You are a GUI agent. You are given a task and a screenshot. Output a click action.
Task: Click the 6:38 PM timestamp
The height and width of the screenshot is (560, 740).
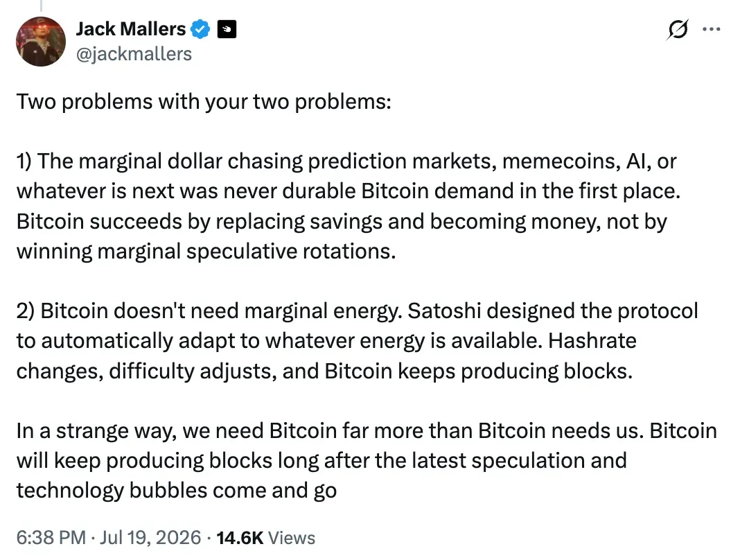coord(51,537)
